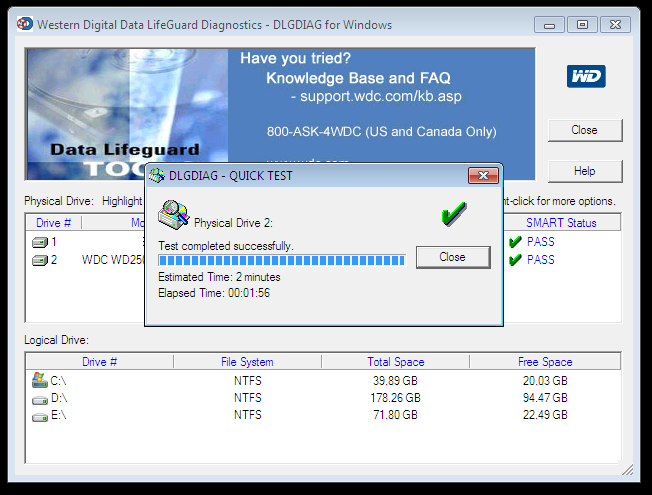Click the completed progress bar
Viewport: 652px width, 495px height.
[282, 260]
